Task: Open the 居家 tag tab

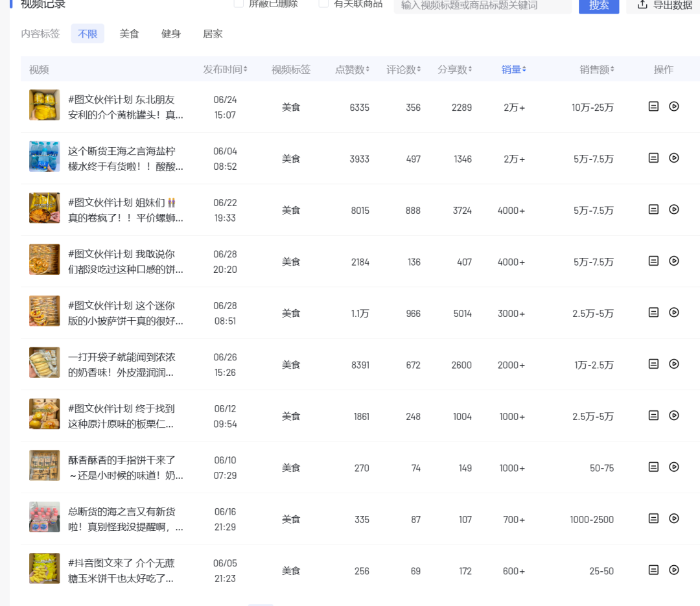Action: point(213,34)
